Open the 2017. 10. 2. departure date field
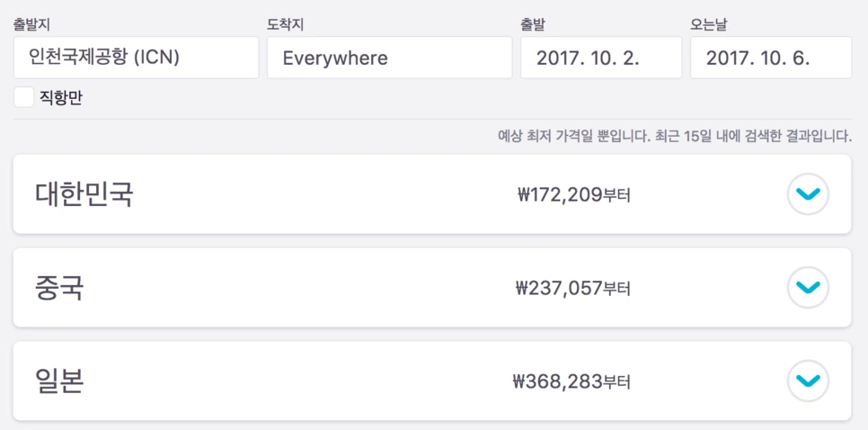This screenshot has width=868, height=430. [600, 58]
